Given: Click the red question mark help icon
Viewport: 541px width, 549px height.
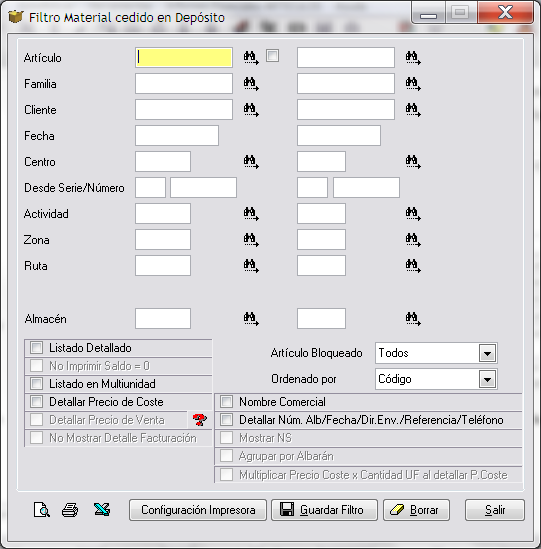Looking at the screenshot, I should [x=200, y=419].
